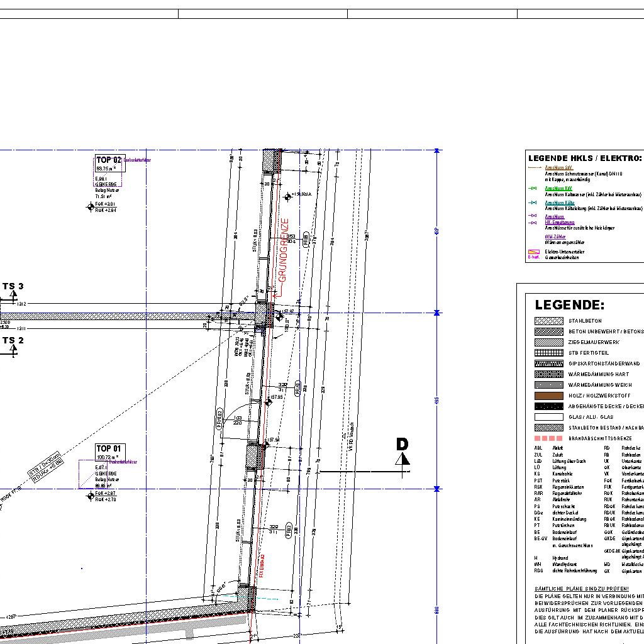Viewport: 644px width, 644px height.
Task: Click the Stahlbeton hatch swatch in legend
Action: tap(548, 321)
